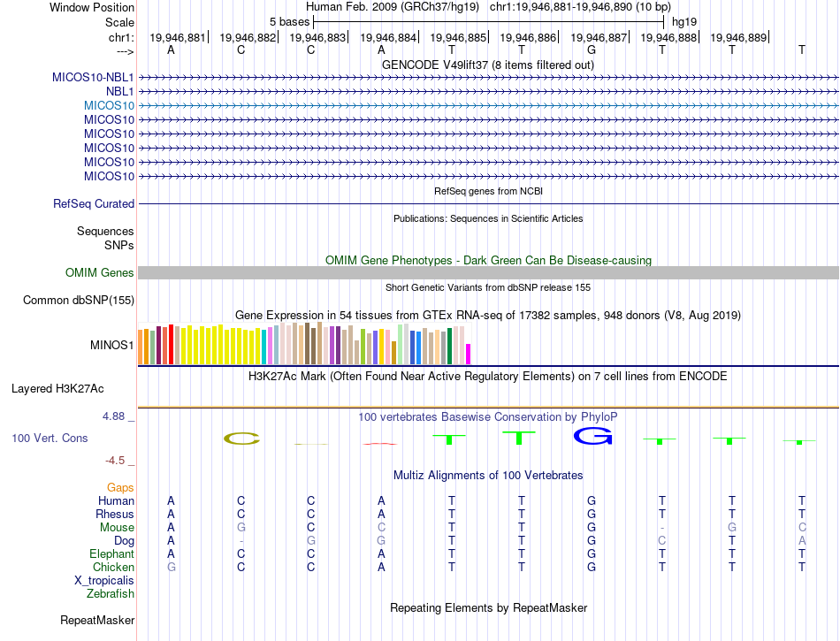
Task: Select the Zebrafish species label
Action: tap(110, 594)
